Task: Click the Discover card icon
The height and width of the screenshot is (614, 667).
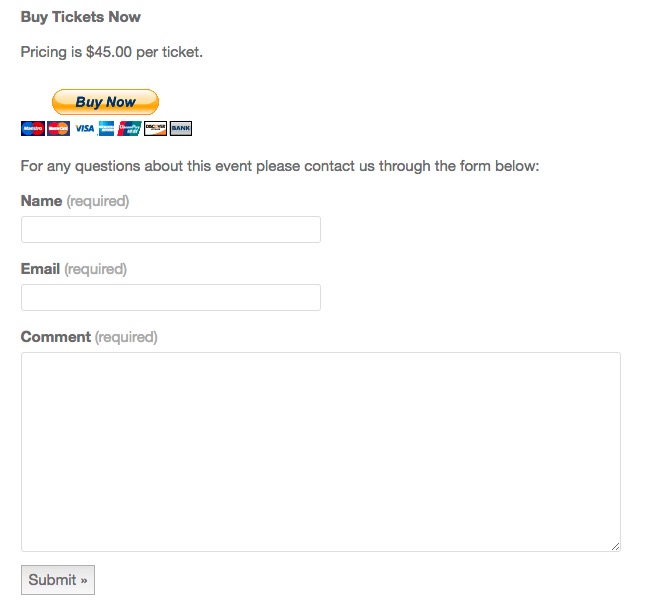Action: pyautogui.click(x=155, y=129)
